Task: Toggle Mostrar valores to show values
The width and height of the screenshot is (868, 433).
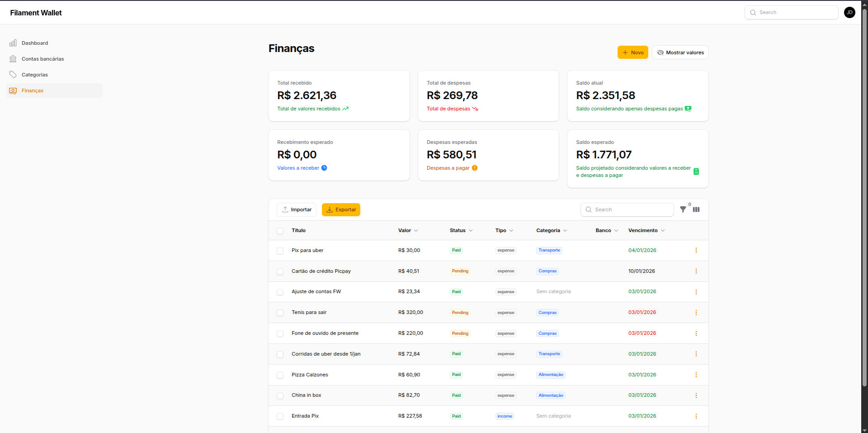Action: point(680,52)
